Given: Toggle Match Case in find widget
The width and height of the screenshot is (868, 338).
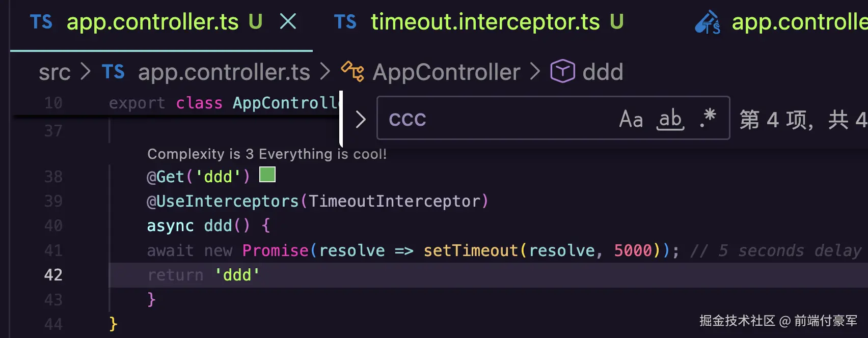Looking at the screenshot, I should pos(631,119).
